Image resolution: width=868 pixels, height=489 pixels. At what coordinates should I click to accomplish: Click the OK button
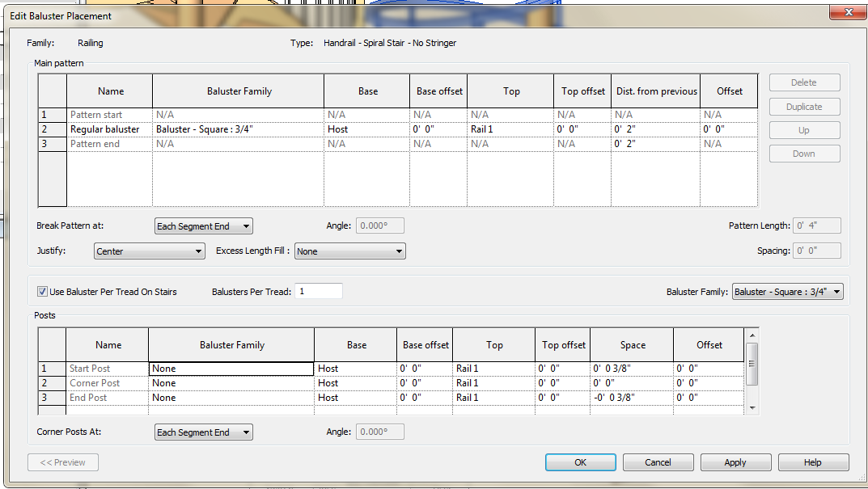(580, 462)
